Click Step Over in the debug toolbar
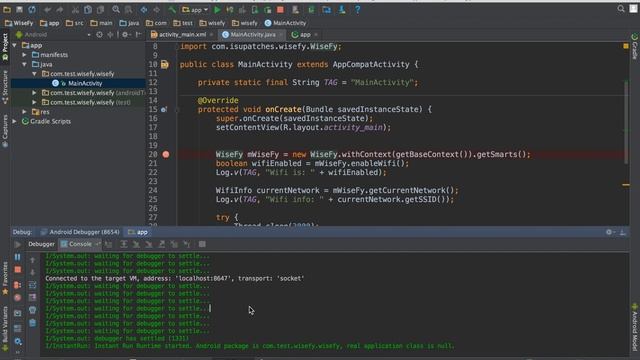 123,244
